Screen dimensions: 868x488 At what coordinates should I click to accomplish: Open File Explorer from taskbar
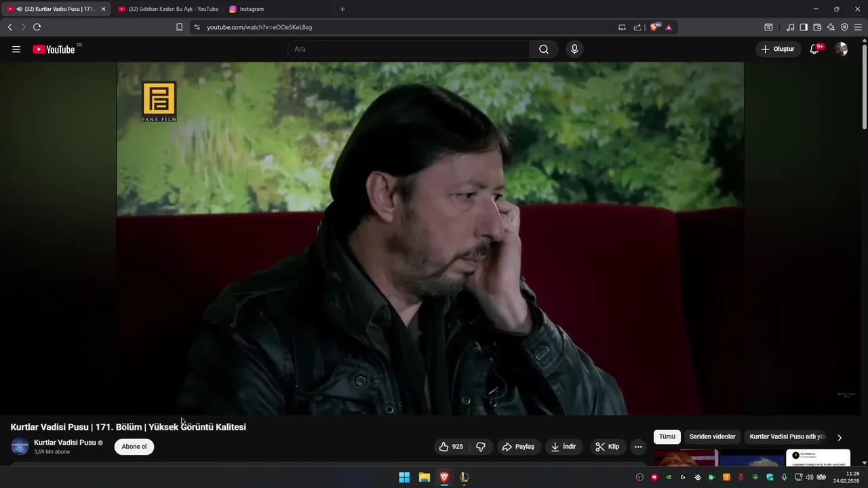425,477
